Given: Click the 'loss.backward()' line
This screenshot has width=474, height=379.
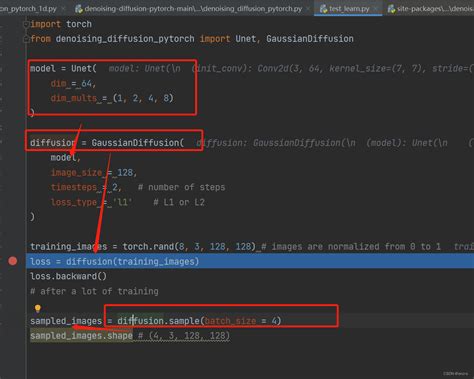Looking at the screenshot, I should pos(68,276).
